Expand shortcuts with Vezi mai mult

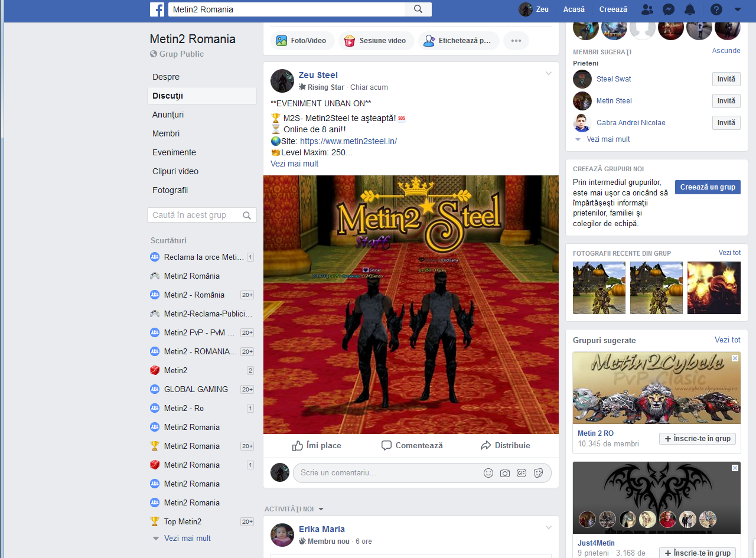tap(187, 538)
